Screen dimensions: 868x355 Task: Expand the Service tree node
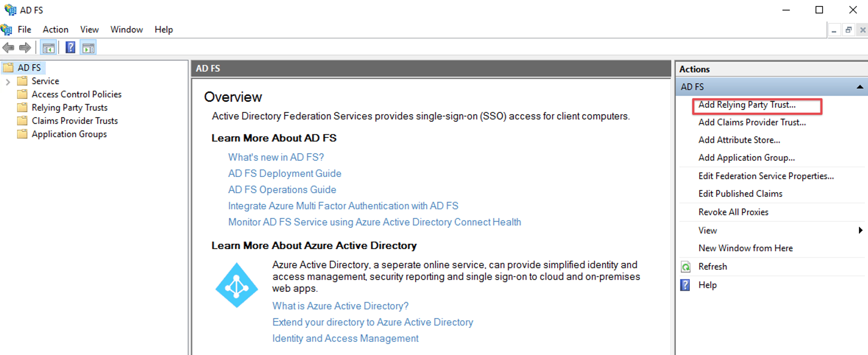coord(8,81)
